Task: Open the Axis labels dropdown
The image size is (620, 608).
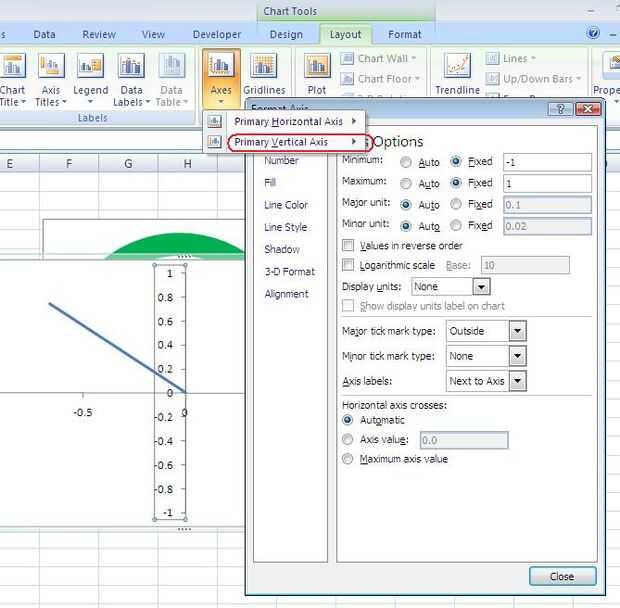Action: [x=517, y=381]
